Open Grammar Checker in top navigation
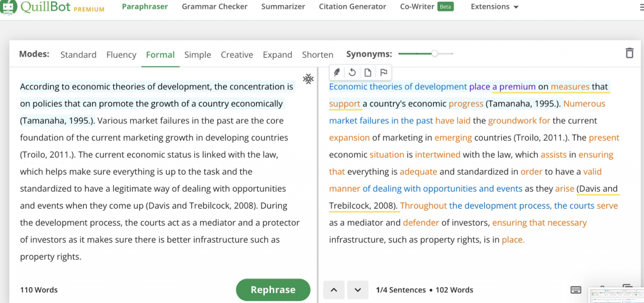644x303 pixels. click(x=215, y=6)
